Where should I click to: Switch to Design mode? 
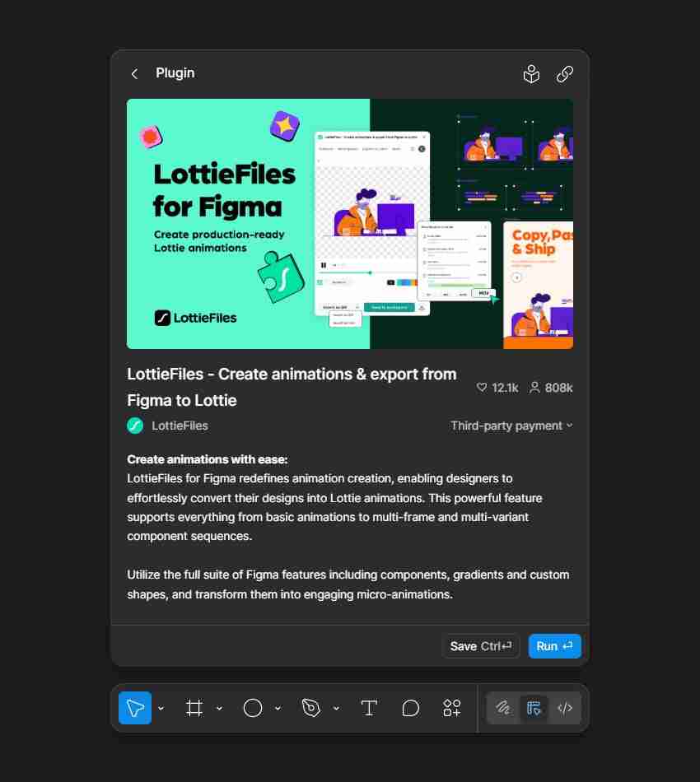[x=534, y=708]
